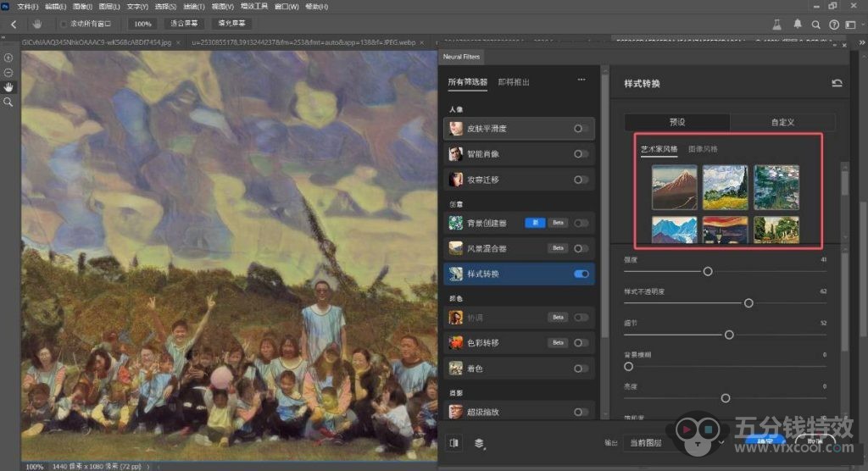Click the 取消 cancel button
The width and height of the screenshot is (868, 471).
[815, 441]
